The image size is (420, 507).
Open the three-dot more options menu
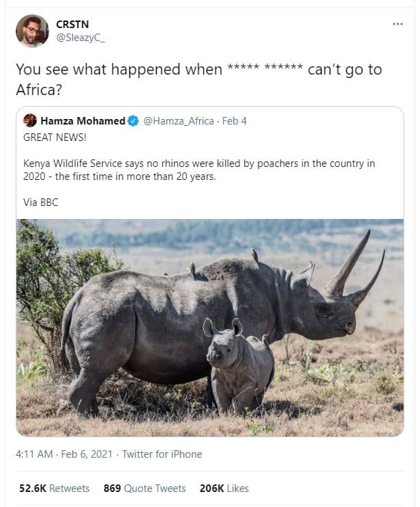point(397,24)
